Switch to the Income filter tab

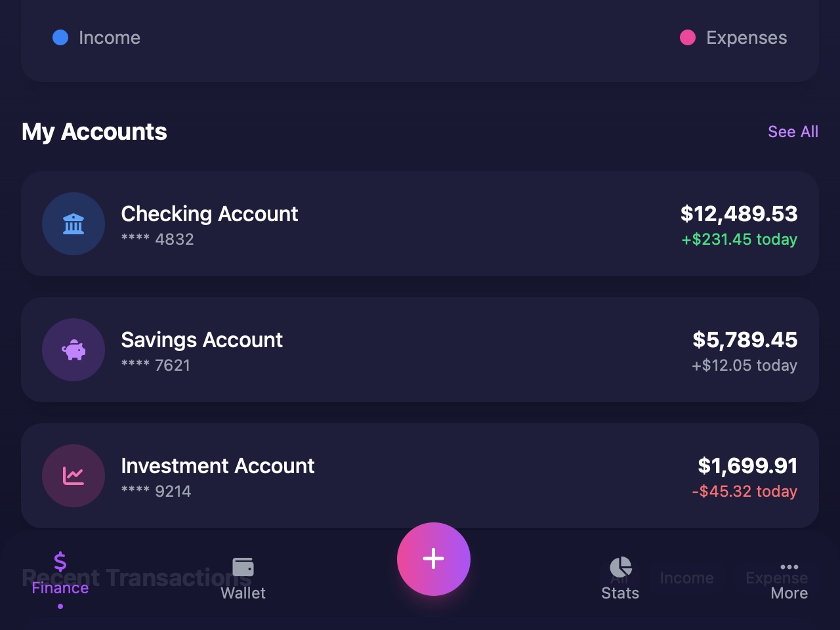click(686, 578)
